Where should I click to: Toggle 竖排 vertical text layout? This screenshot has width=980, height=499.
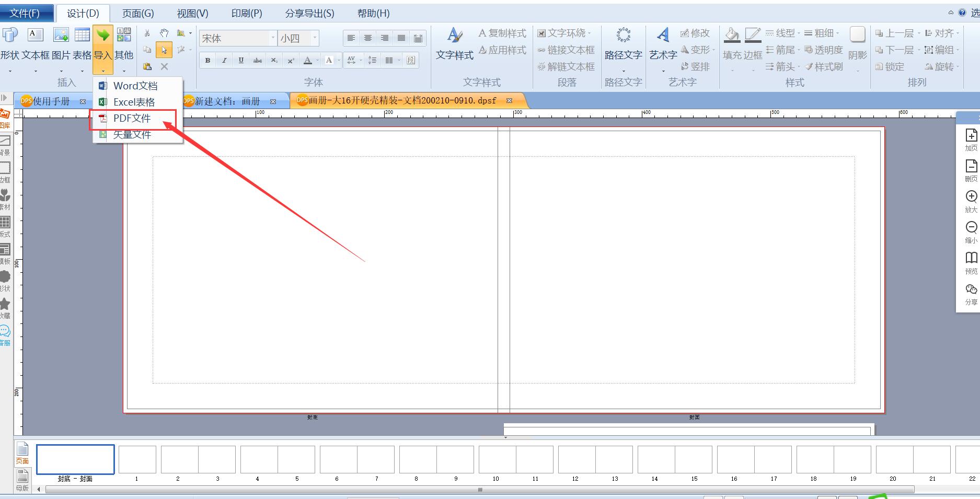click(x=695, y=66)
